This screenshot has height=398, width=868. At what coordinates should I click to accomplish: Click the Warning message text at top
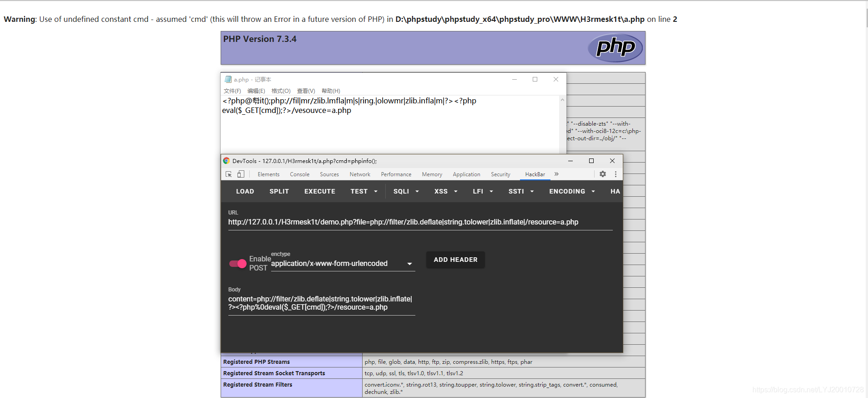point(340,19)
